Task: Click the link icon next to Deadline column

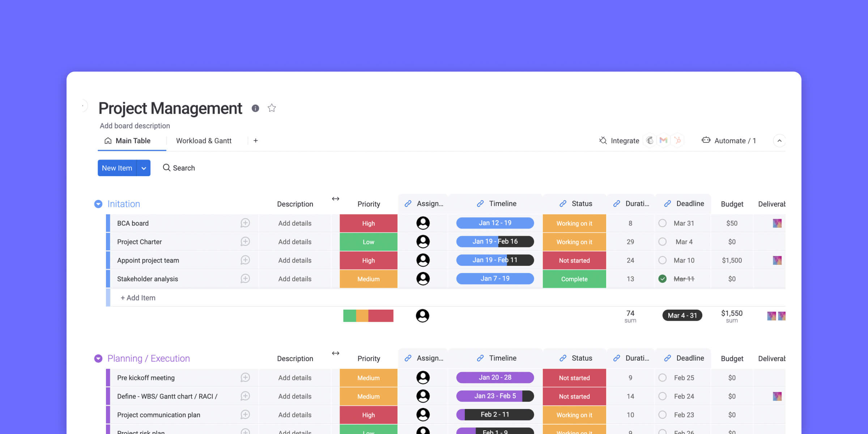Action: point(667,203)
